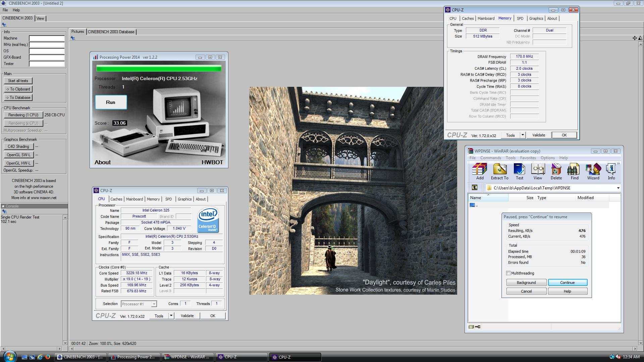Click Continue in WinRAR paused dialog
644x362 pixels.
click(x=568, y=283)
